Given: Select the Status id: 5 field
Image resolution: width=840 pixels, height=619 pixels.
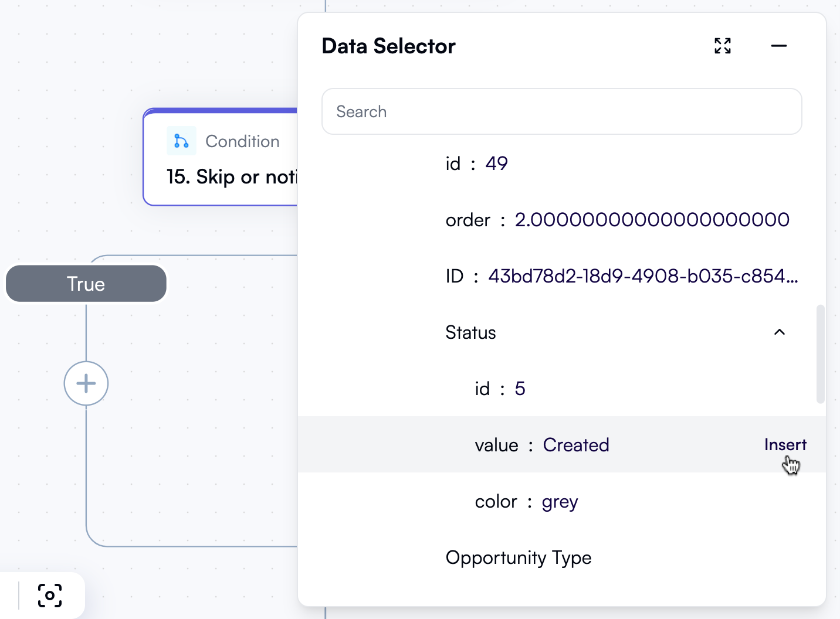Looking at the screenshot, I should coord(499,388).
